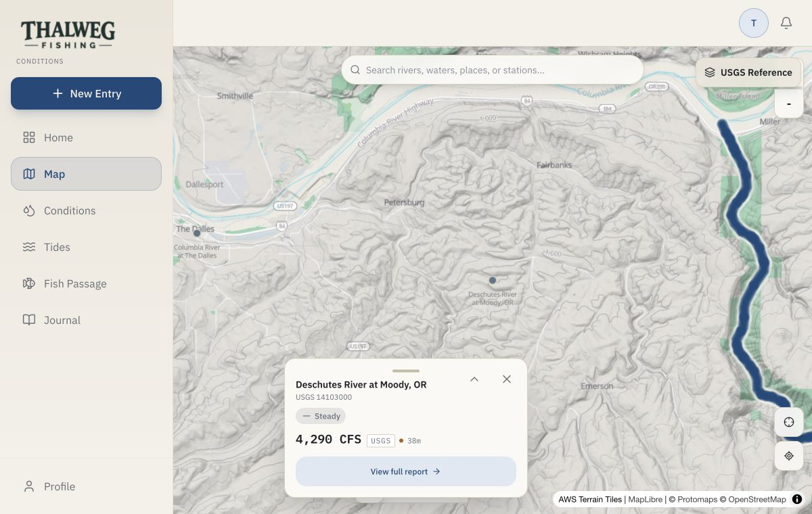Zoom out with the minus button

coord(789,103)
